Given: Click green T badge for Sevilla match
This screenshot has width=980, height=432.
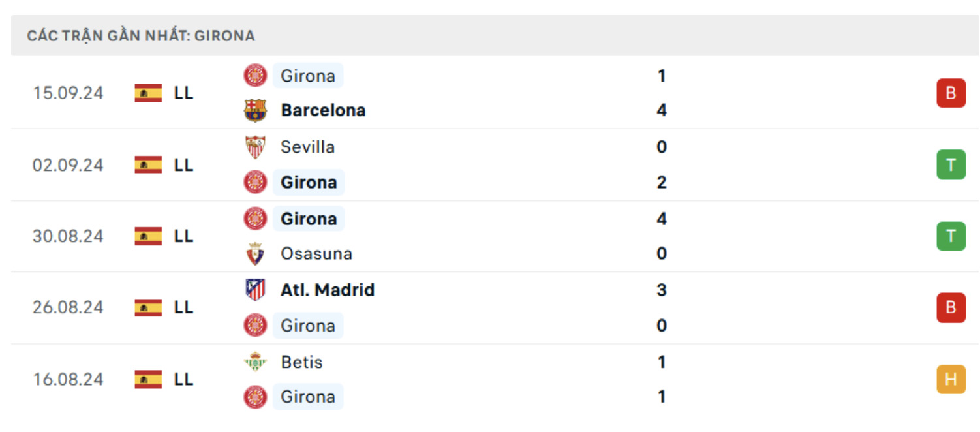Looking at the screenshot, I should click(x=951, y=165).
